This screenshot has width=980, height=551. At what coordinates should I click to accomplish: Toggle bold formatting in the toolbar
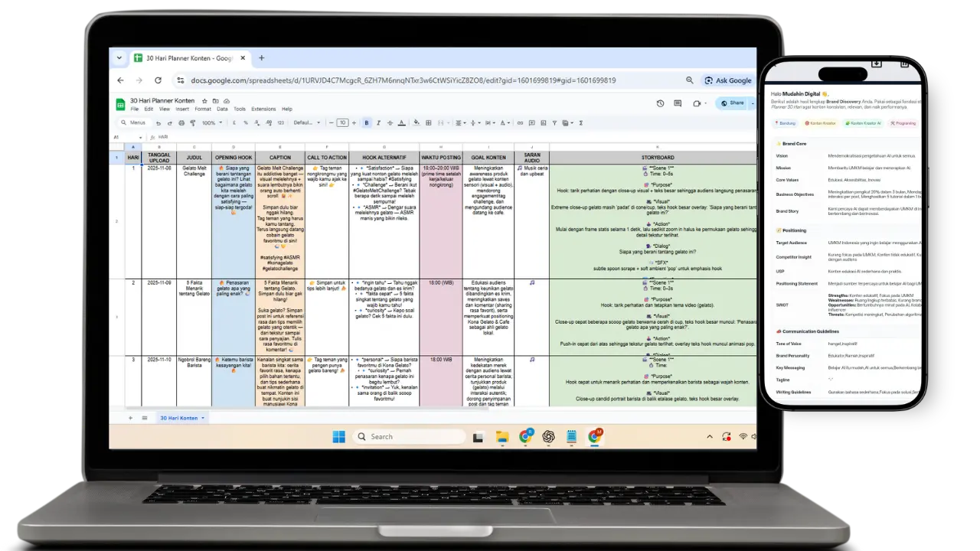367,122
